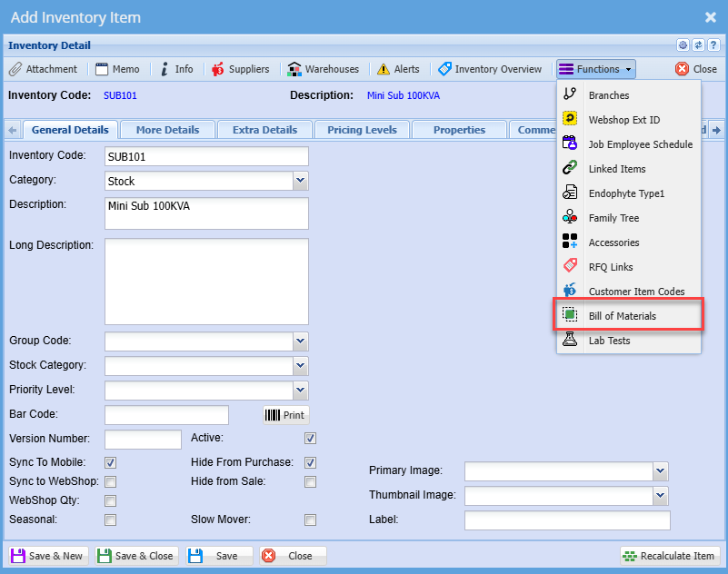The image size is (728, 574).
Task: Toggle the Active checkbox
Action: pyautogui.click(x=310, y=439)
